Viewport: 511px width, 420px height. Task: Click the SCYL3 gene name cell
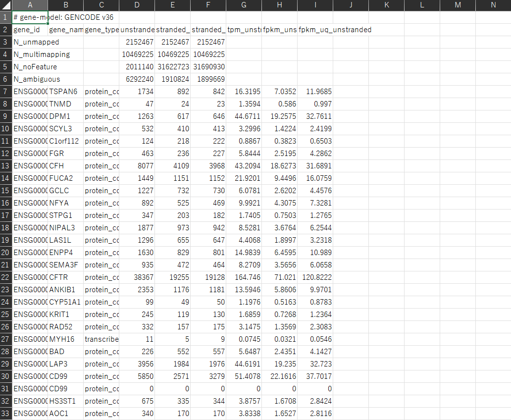(65, 129)
